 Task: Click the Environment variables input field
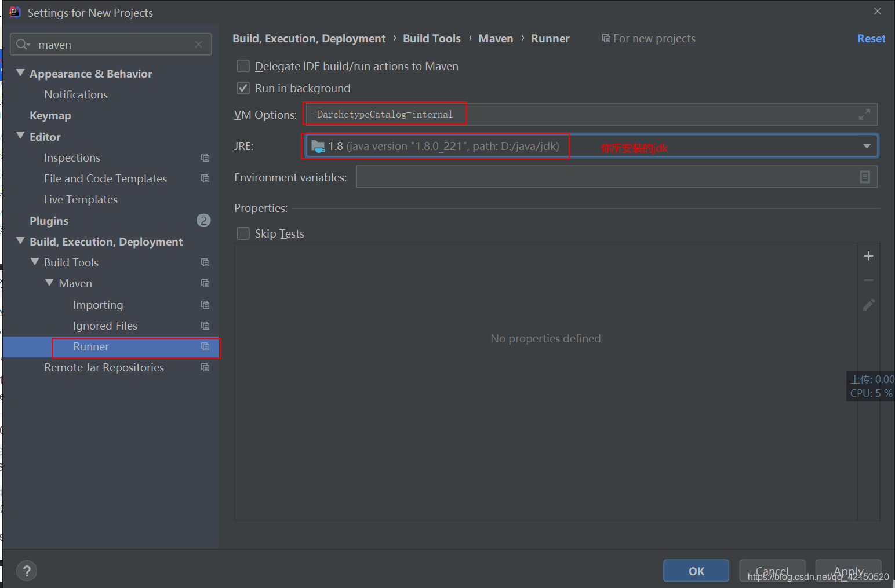[617, 177]
